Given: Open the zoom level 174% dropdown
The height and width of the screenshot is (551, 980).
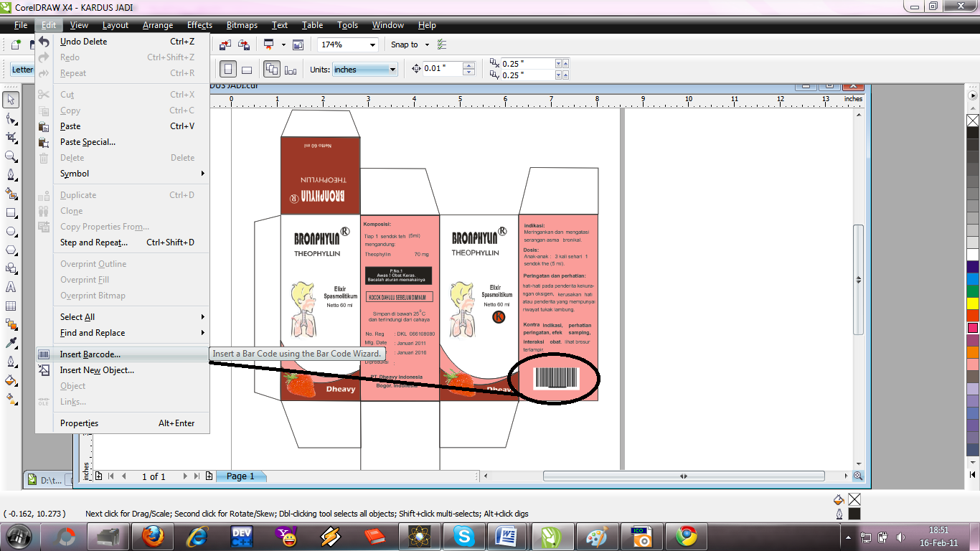Looking at the screenshot, I should (372, 44).
